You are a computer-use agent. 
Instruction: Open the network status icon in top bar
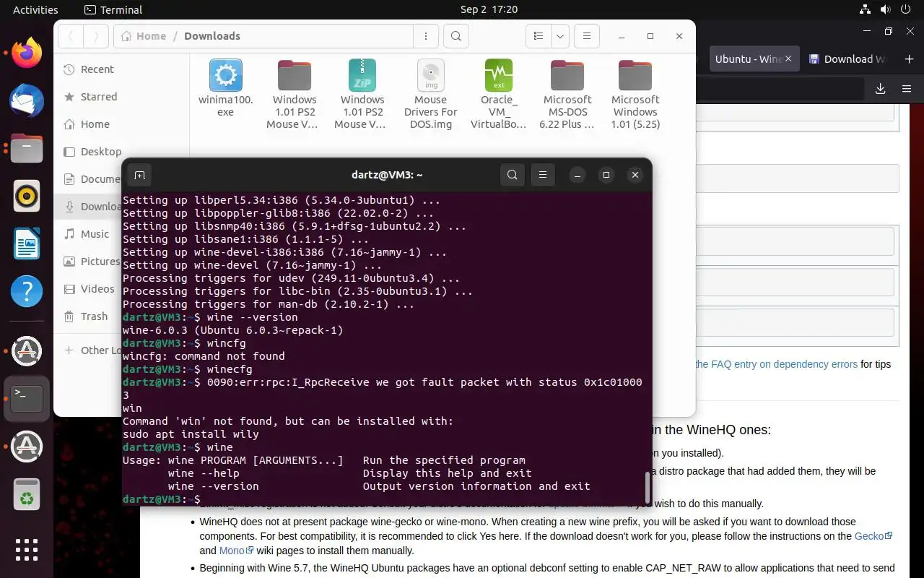point(865,10)
